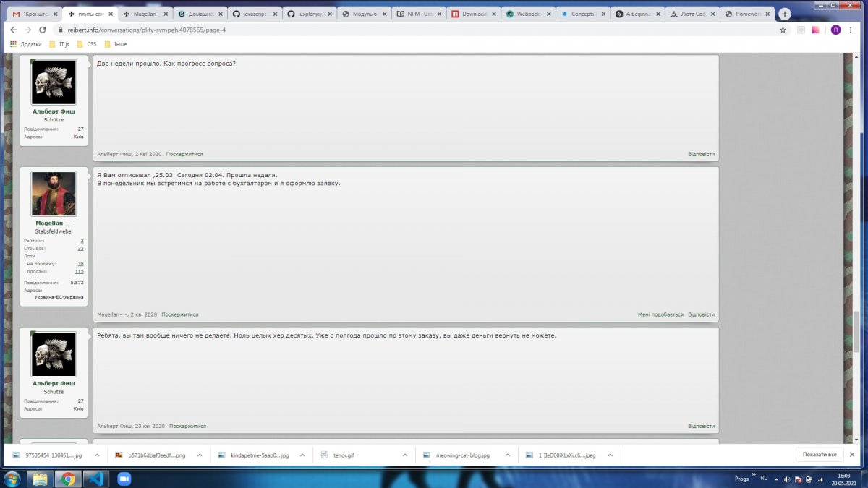
Task: Launch Visual Studio Code from taskbar
Action: click(95, 479)
